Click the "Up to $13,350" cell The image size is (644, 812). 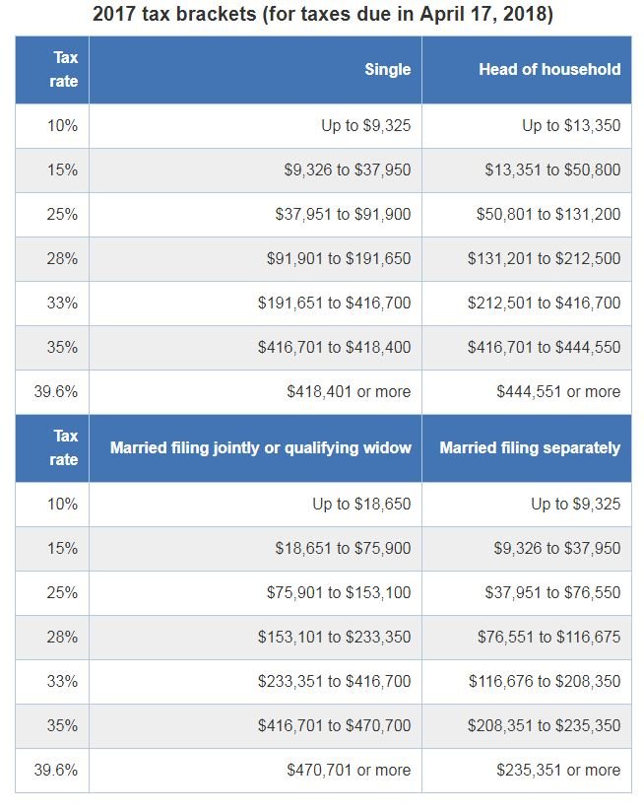tap(571, 125)
